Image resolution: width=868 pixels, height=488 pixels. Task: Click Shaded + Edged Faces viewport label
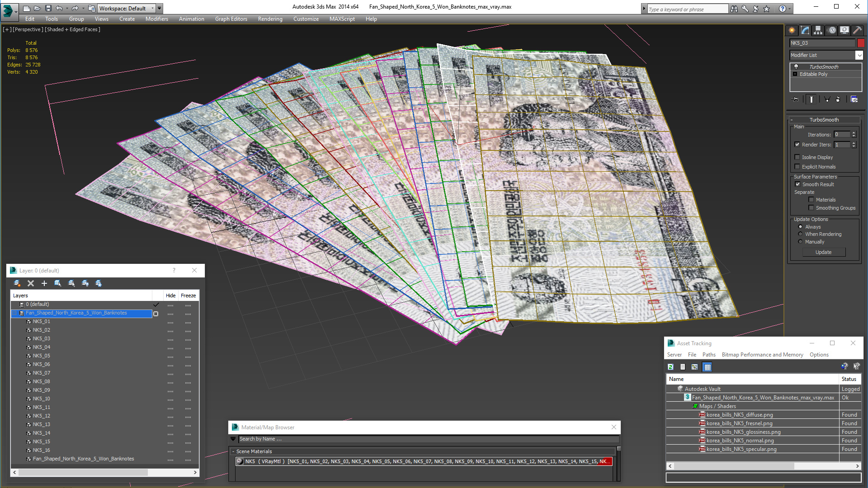pos(72,29)
